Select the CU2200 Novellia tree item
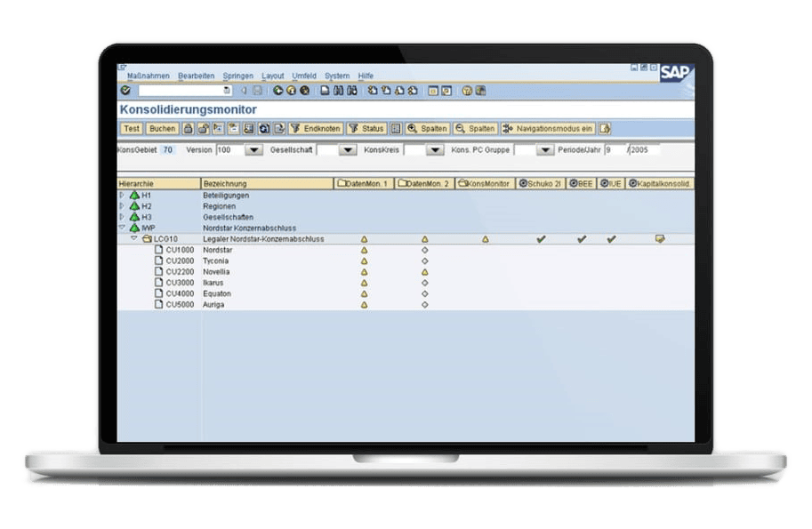 pyautogui.click(x=180, y=272)
